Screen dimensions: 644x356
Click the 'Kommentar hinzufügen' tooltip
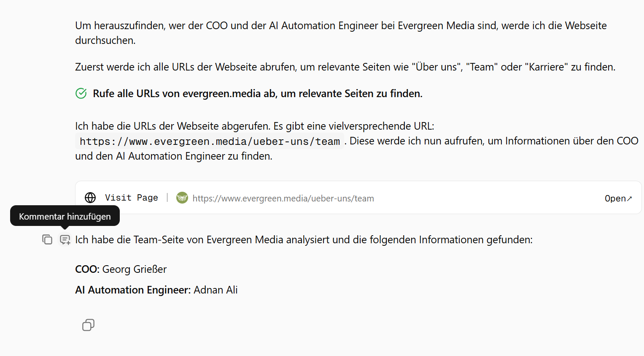point(65,216)
